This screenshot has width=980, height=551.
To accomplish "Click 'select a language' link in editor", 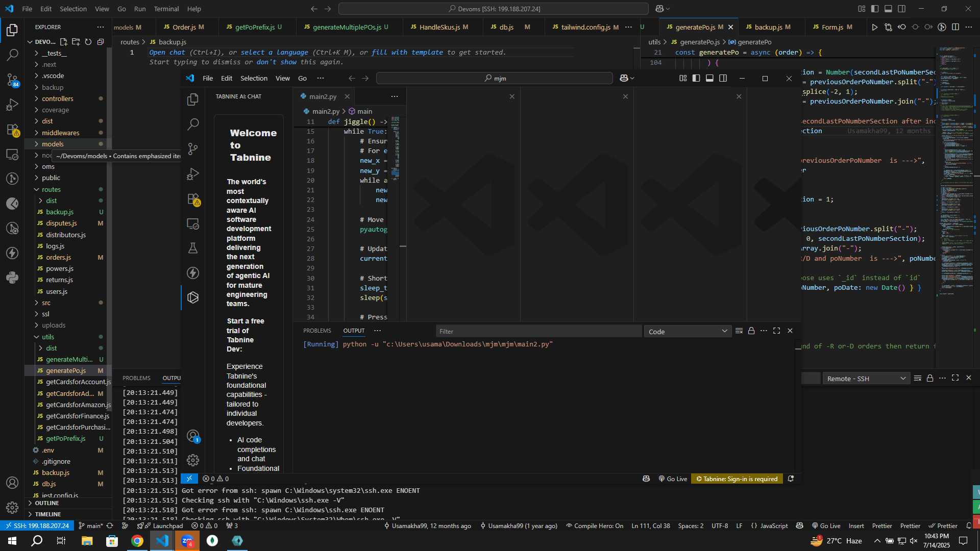I will pyautogui.click(x=274, y=52).
